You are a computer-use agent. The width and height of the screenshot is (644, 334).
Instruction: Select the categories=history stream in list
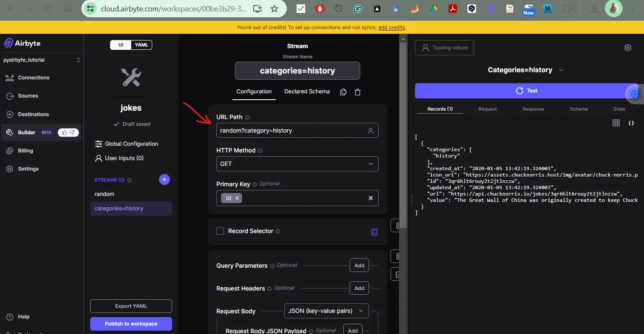coord(131,209)
